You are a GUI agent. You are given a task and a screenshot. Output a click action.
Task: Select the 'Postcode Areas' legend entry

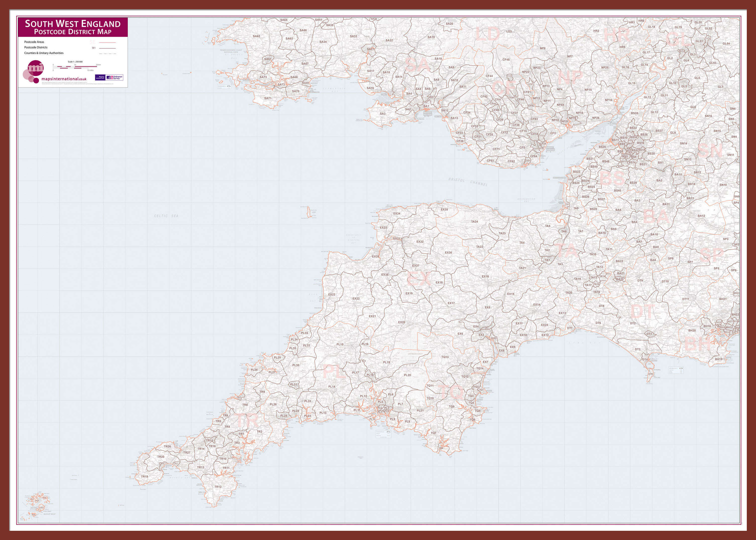tap(34, 42)
